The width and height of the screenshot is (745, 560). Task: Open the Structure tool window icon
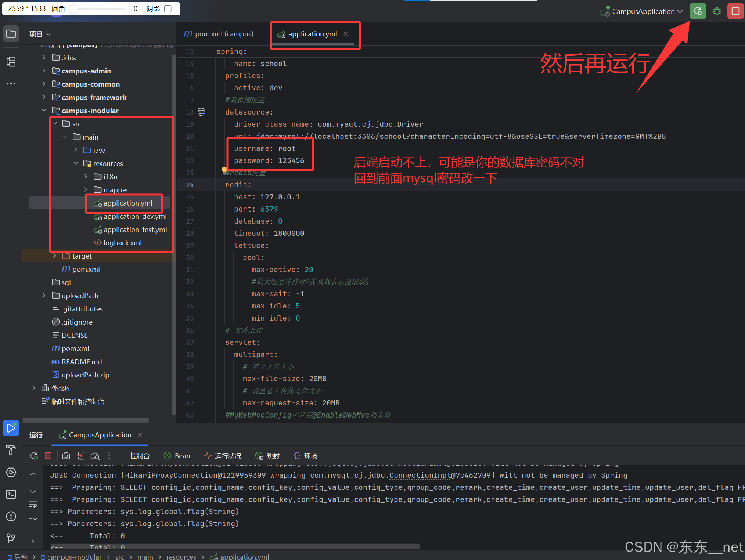(11, 62)
